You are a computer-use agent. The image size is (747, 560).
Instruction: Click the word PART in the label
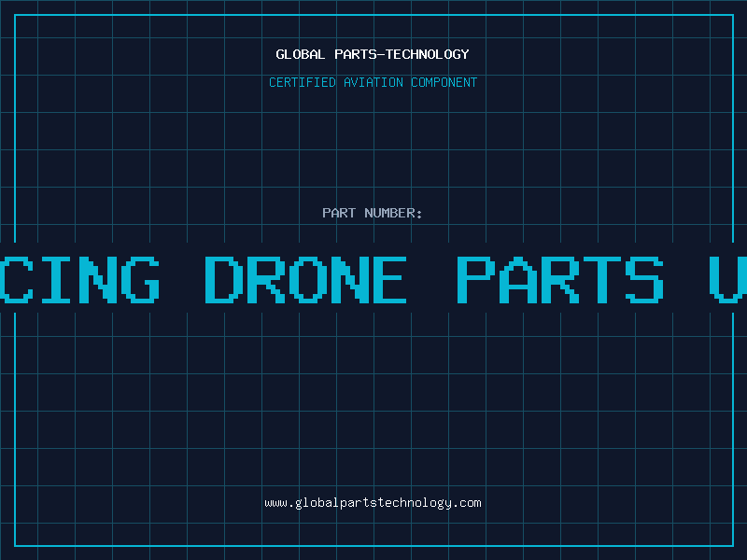[339, 213]
